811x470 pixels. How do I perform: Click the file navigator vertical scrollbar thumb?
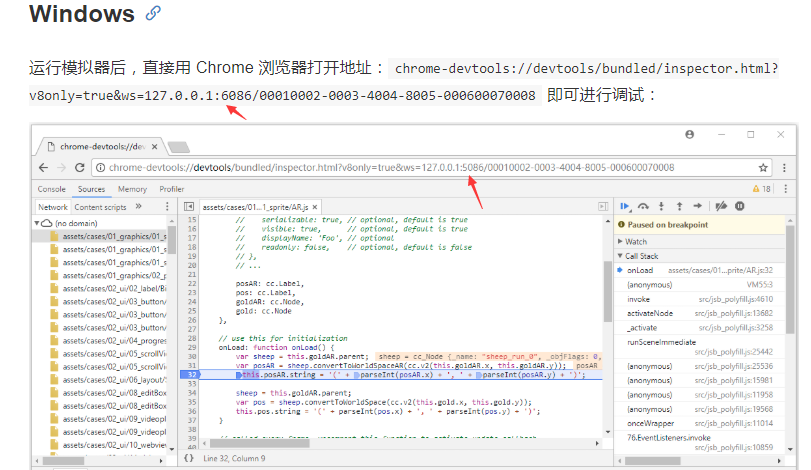coord(172,239)
